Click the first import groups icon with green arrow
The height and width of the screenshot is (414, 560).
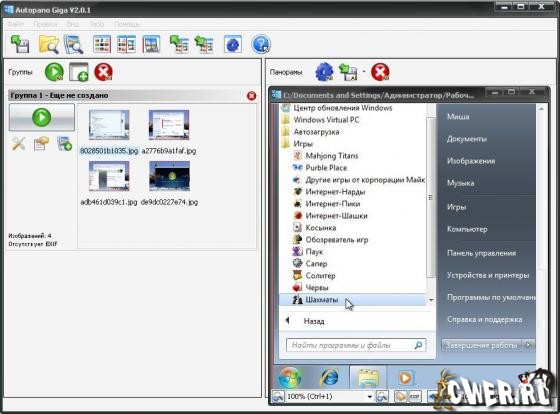click(x=179, y=44)
